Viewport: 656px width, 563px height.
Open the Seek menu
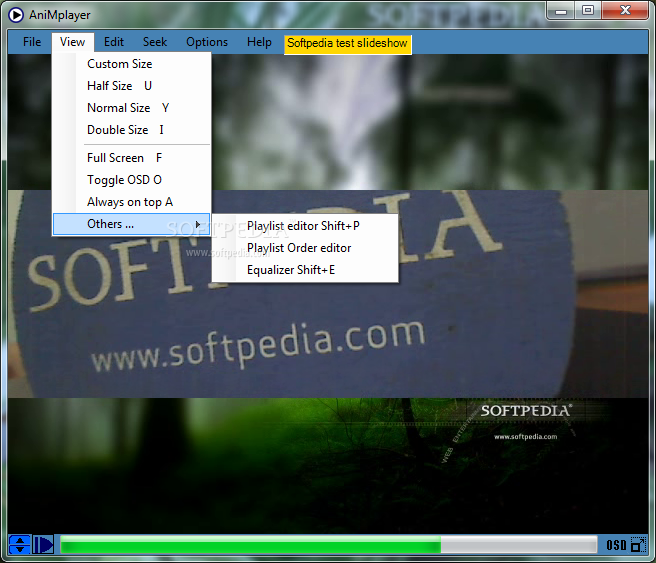155,42
